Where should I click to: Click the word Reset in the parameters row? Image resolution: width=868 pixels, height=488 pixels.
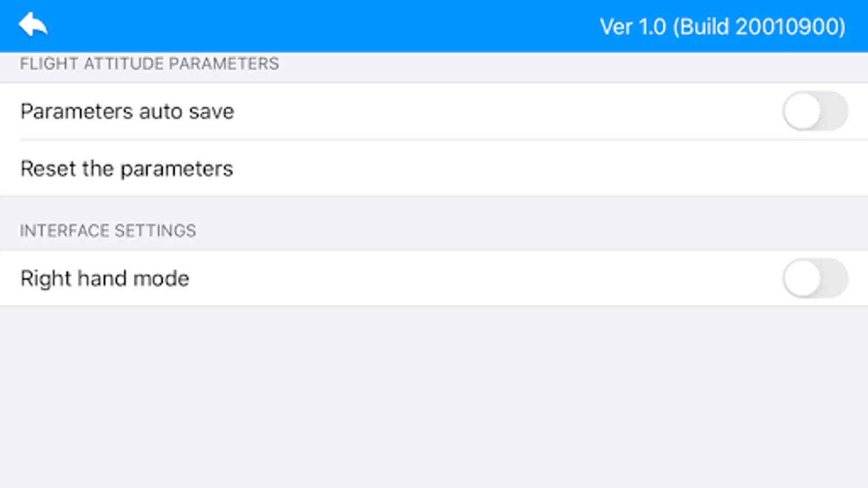pyautogui.click(x=48, y=169)
